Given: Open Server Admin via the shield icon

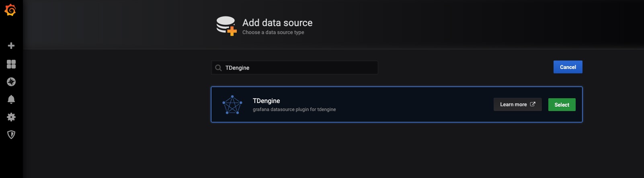Looking at the screenshot, I should 11,135.
